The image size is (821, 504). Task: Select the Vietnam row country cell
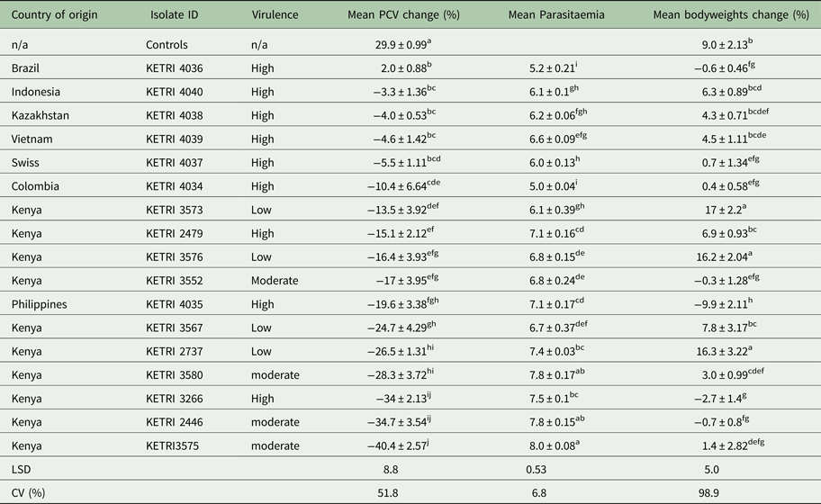click(32, 139)
